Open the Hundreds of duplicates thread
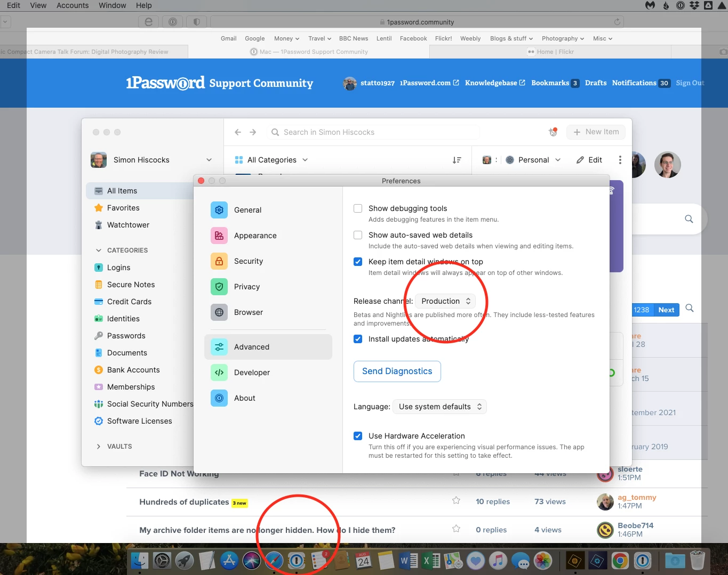The height and width of the screenshot is (575, 728). [184, 502]
